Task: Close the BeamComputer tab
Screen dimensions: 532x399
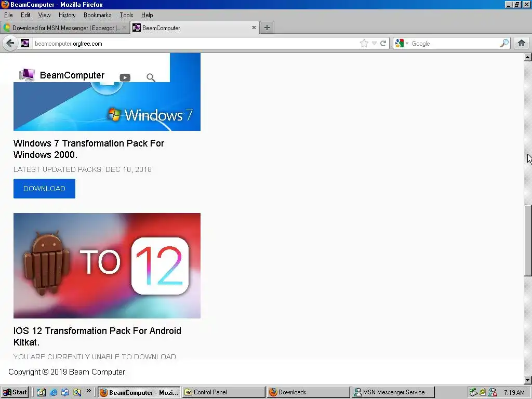Action: coord(254,28)
